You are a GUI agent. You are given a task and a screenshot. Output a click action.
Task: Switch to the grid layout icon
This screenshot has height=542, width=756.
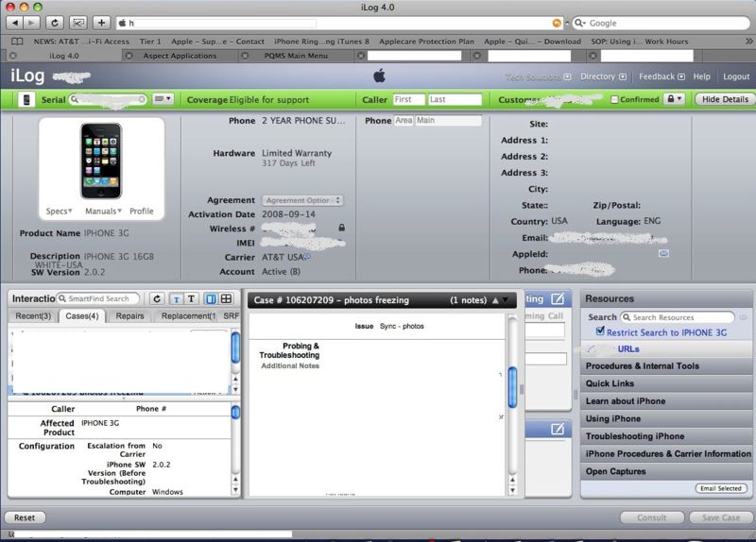(x=226, y=298)
